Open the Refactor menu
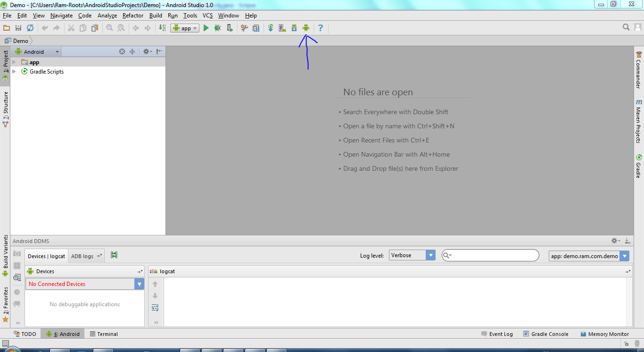This screenshot has height=352, width=644. [133, 16]
